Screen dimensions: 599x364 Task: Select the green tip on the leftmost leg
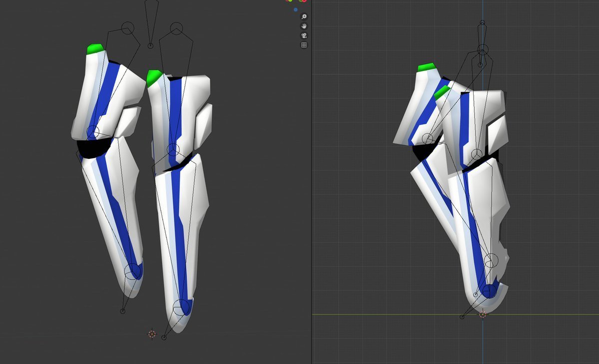point(95,48)
